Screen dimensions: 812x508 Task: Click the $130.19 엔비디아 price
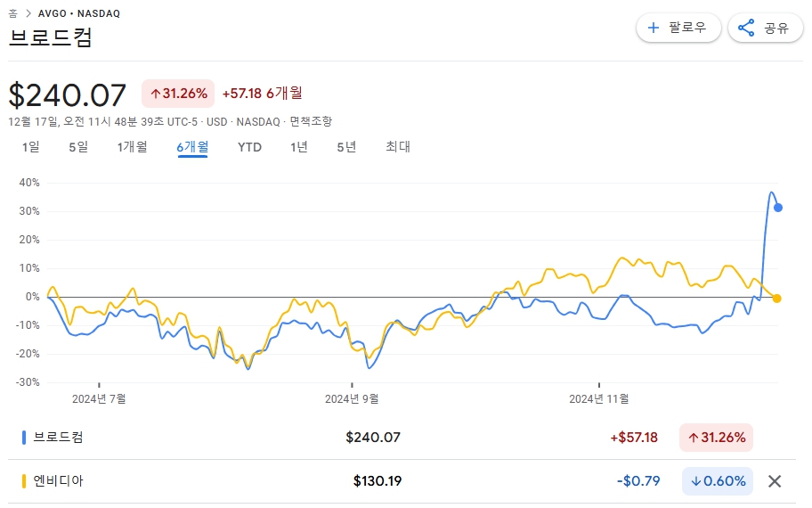pos(378,481)
